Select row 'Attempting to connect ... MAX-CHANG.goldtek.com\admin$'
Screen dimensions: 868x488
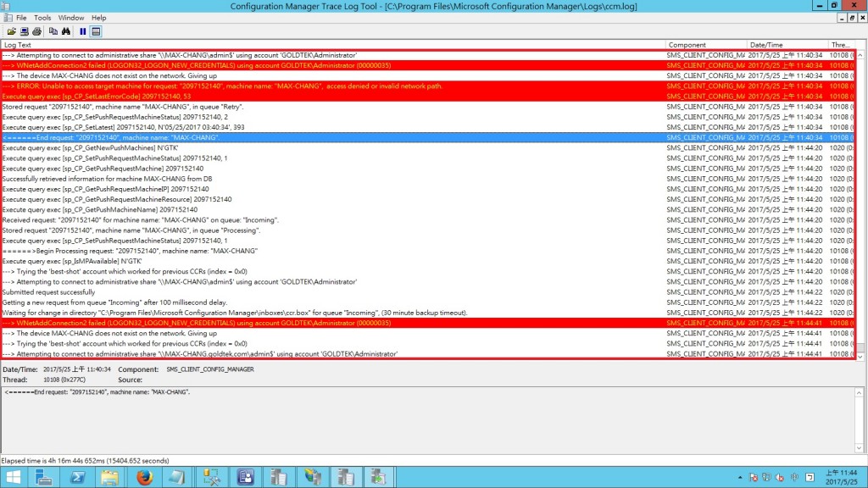coord(428,353)
